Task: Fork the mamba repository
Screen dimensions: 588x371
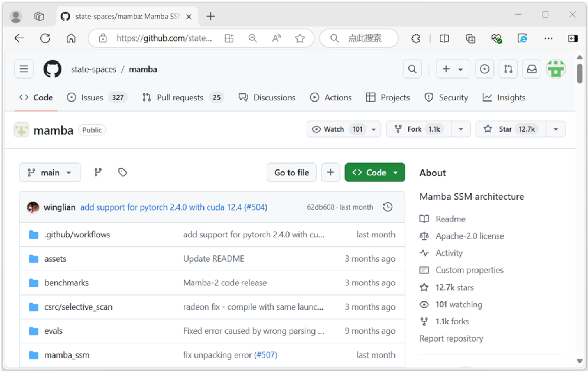Action: coord(418,129)
